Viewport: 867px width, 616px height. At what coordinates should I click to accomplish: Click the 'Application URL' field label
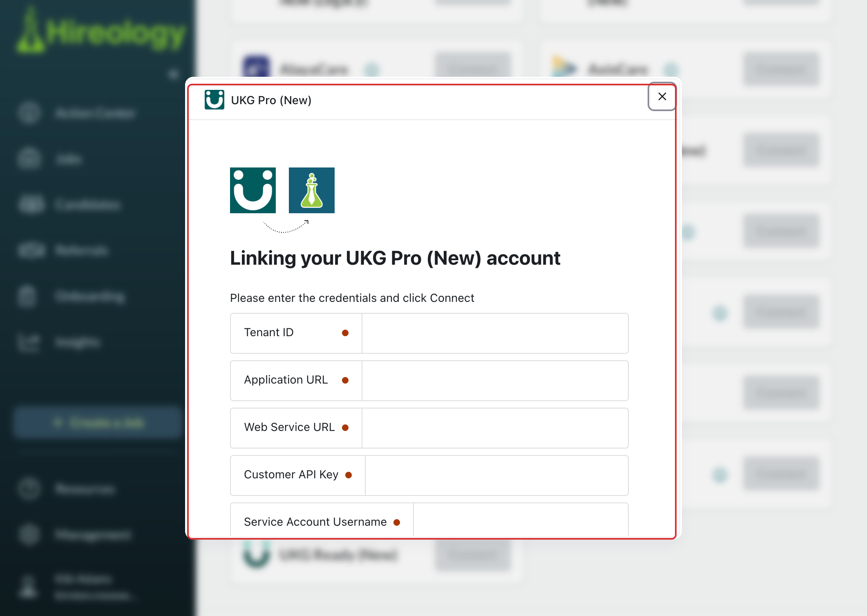[286, 380]
